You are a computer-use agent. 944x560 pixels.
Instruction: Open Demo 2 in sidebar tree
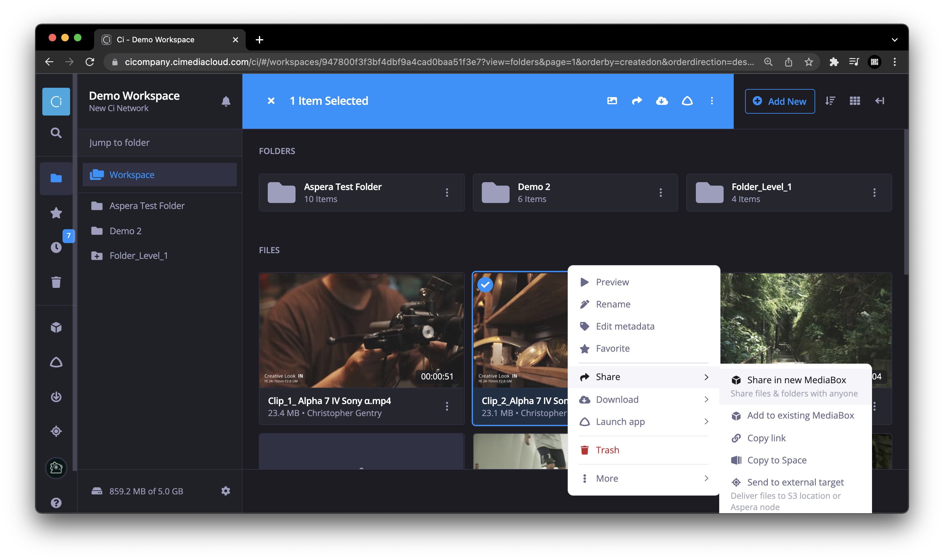(x=159, y=230)
